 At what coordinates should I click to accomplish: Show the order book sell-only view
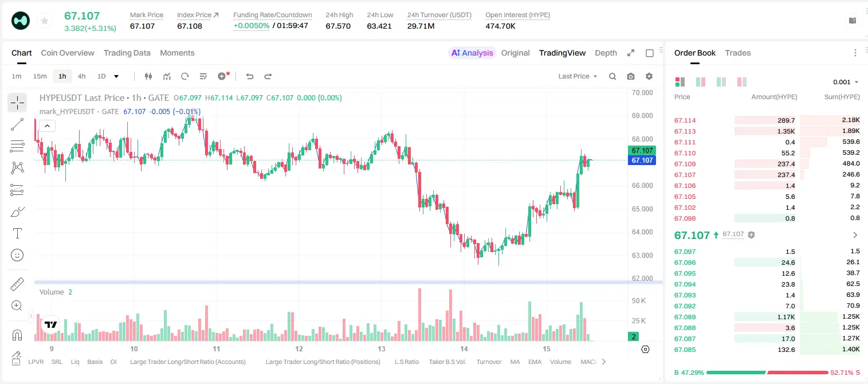tap(742, 82)
